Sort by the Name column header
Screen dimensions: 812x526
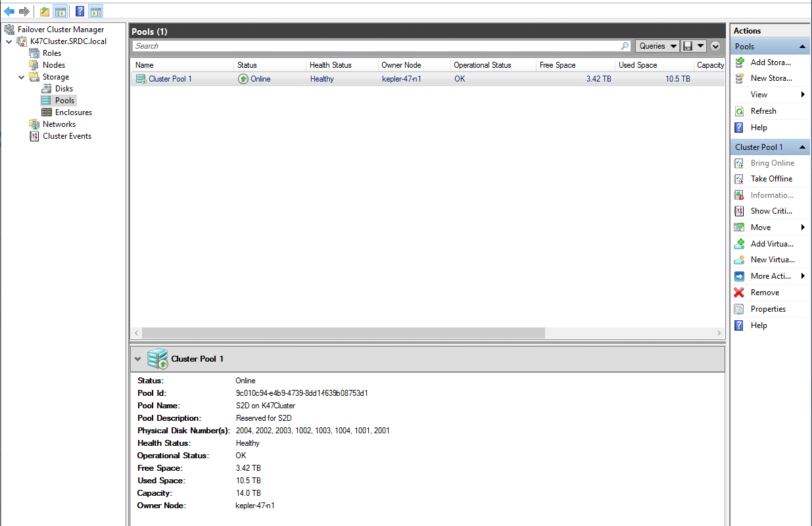[x=182, y=65]
